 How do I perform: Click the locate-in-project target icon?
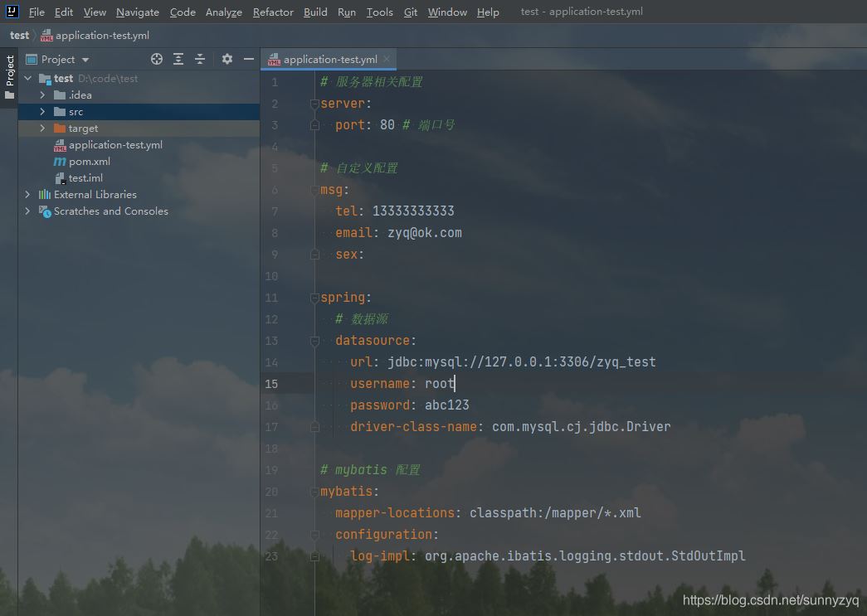pos(157,59)
